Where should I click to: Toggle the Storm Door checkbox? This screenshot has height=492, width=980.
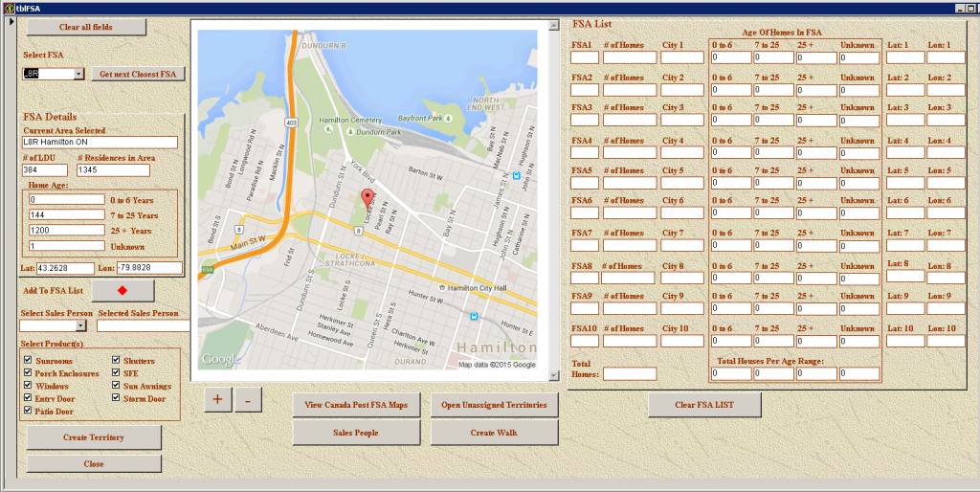pos(116,398)
